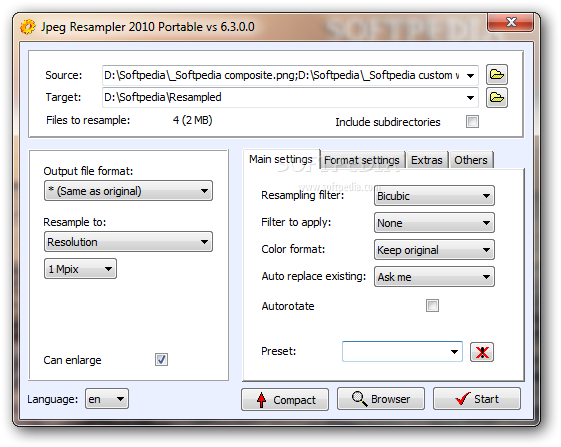The height and width of the screenshot is (447, 561).
Task: Switch to Main settings tab
Action: click(x=281, y=159)
